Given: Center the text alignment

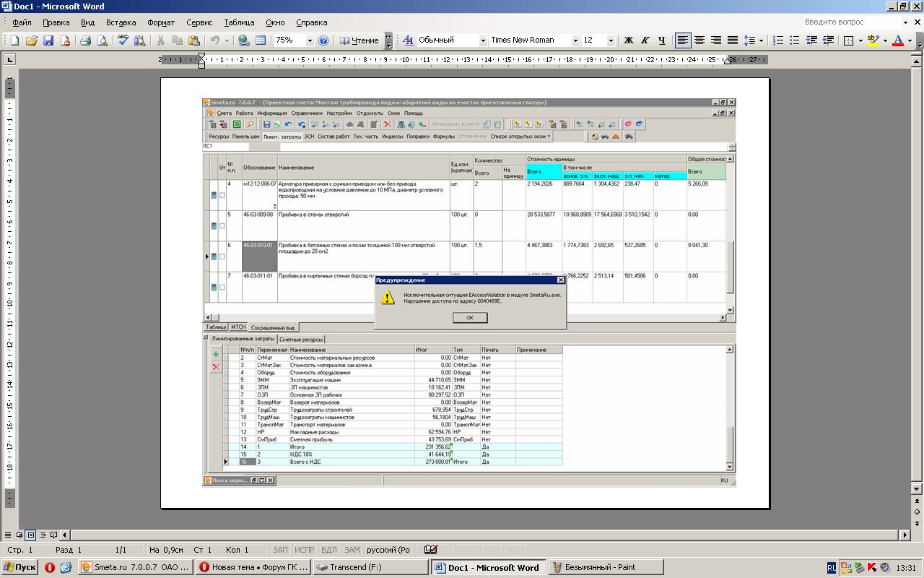Looking at the screenshot, I should pos(699,40).
